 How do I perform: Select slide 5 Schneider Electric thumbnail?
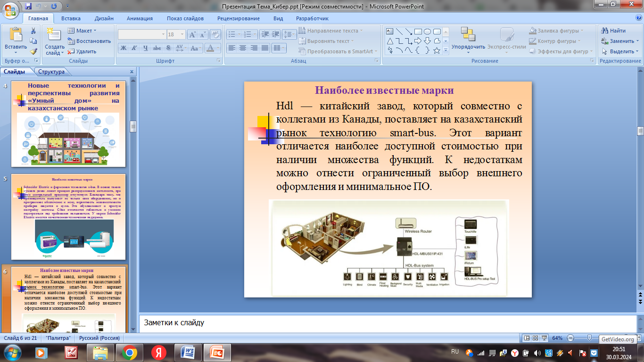point(68,217)
